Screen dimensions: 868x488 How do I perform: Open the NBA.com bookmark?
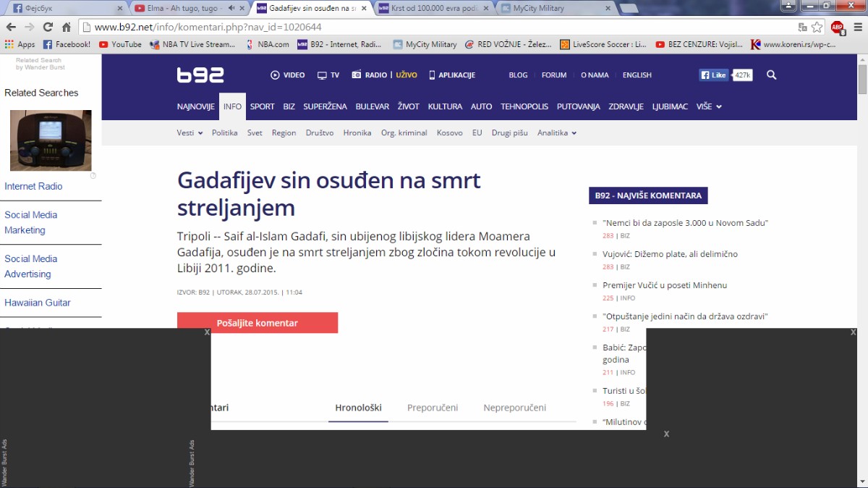pyautogui.click(x=267, y=44)
